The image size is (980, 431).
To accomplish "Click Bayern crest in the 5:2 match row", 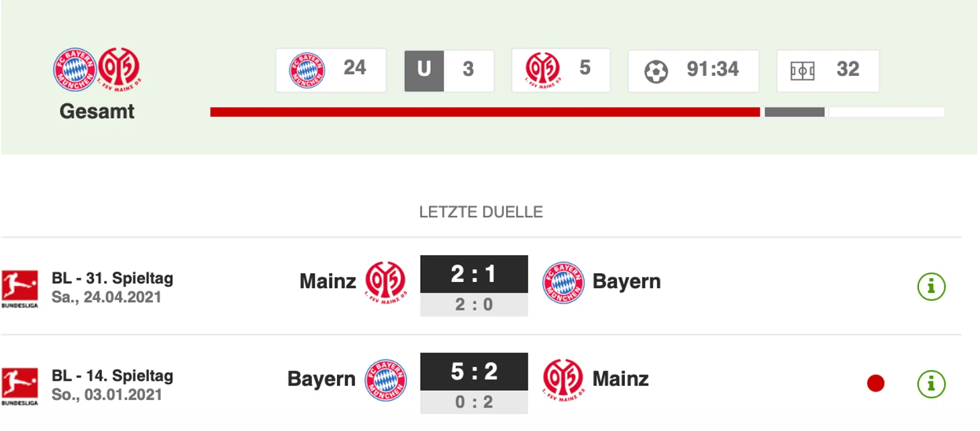I will [x=386, y=381].
